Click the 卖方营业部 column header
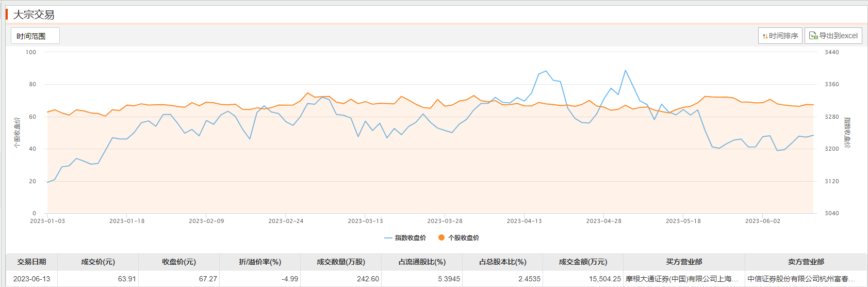Viewport: 868px width, 287px height. (806, 262)
